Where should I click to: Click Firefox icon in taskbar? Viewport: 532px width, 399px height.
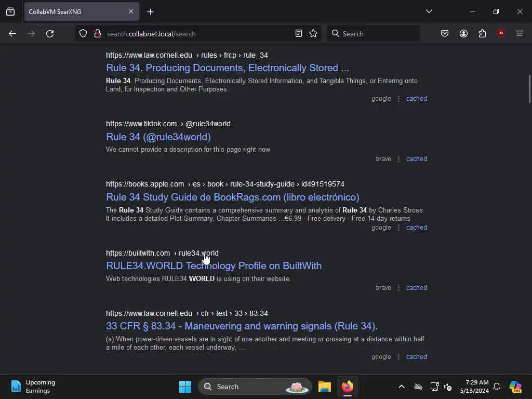pos(348,387)
